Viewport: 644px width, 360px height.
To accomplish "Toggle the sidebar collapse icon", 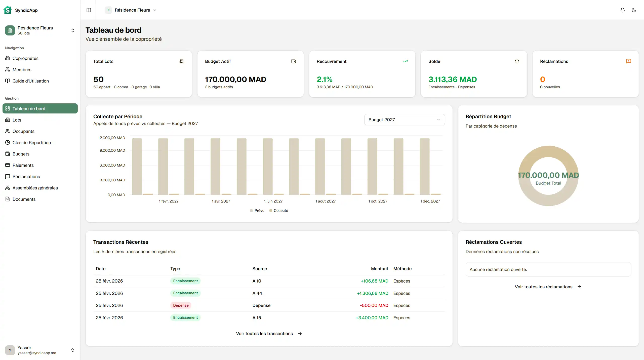I will point(89,10).
